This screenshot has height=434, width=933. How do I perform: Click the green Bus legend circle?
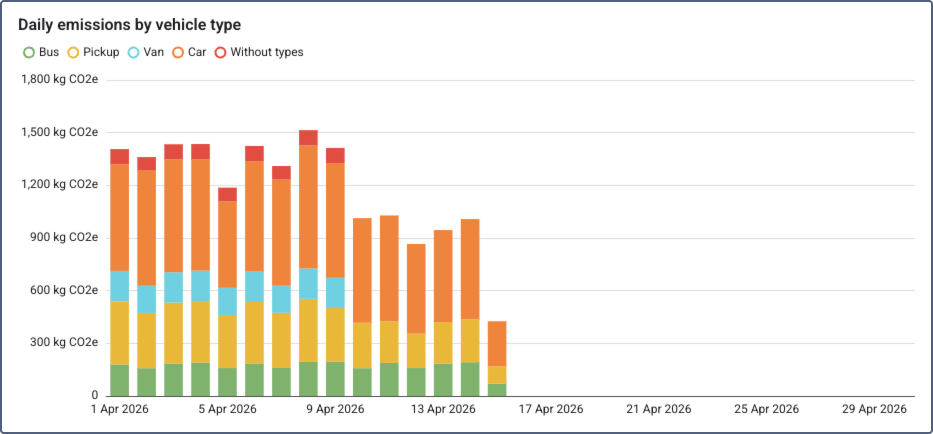pyautogui.click(x=29, y=52)
